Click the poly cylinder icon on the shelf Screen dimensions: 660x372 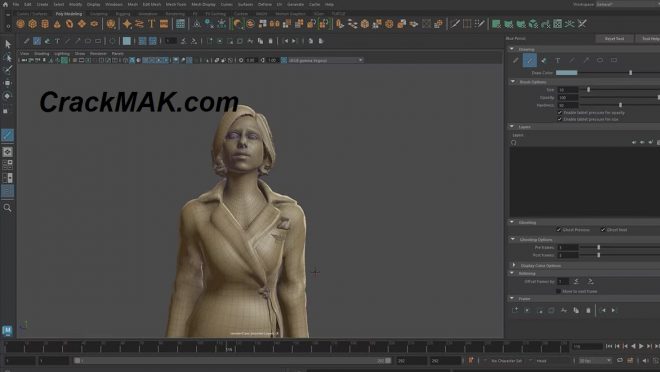tap(45, 24)
